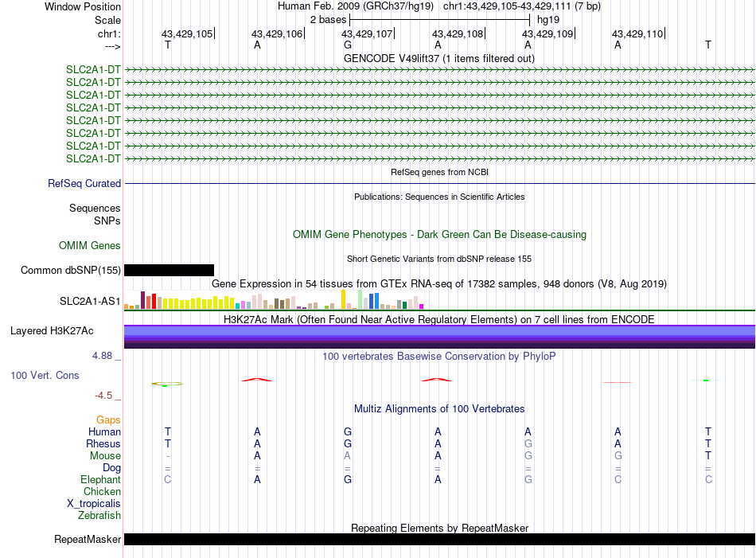This screenshot has width=756, height=558.
Task: Click the OMIM Genes label
Action: 89,245
